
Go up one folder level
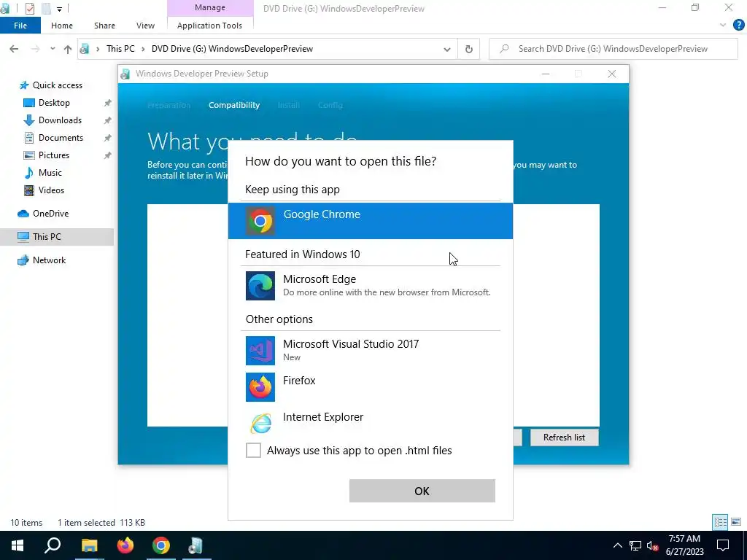tap(68, 49)
